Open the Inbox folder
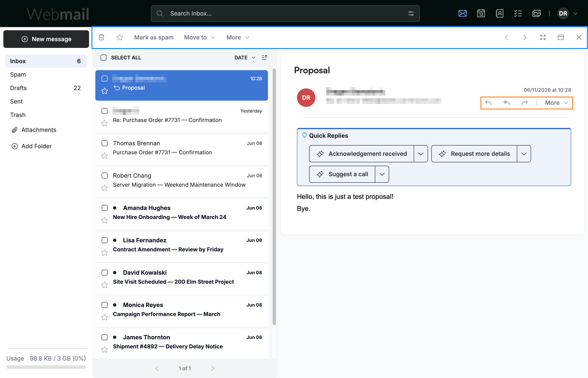This screenshot has height=378, width=588. tap(46, 61)
